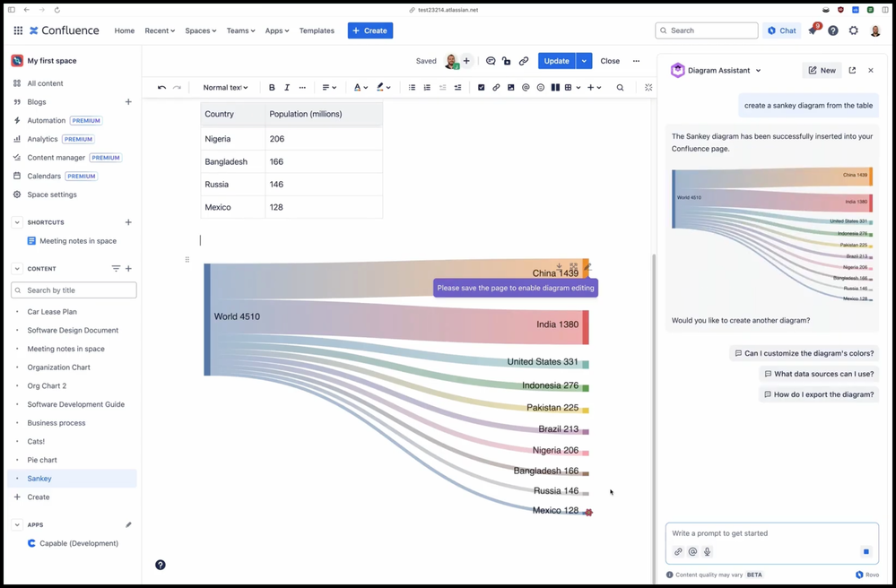Image resolution: width=896 pixels, height=588 pixels.
Task: Focus the top Search field
Action: (x=707, y=30)
